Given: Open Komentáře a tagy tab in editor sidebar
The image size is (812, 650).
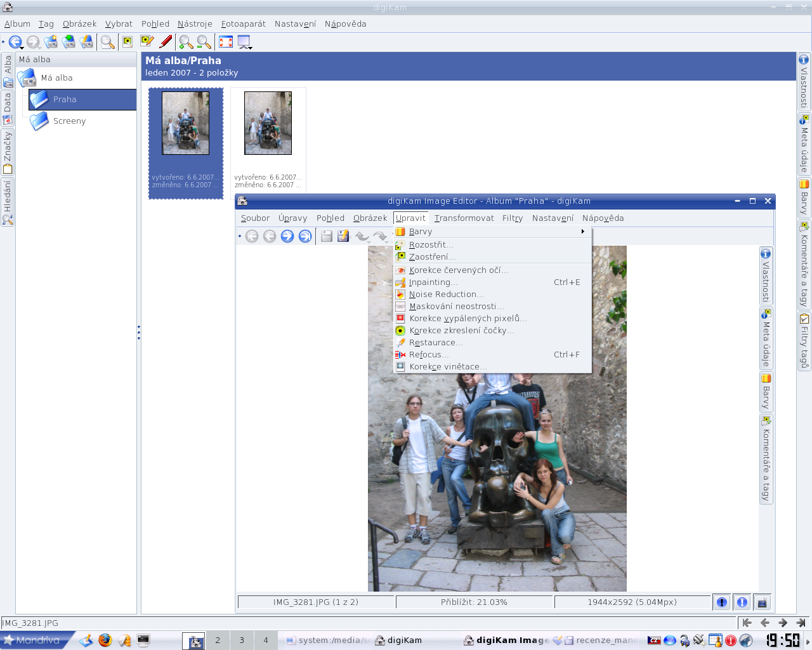Looking at the screenshot, I should [x=766, y=460].
